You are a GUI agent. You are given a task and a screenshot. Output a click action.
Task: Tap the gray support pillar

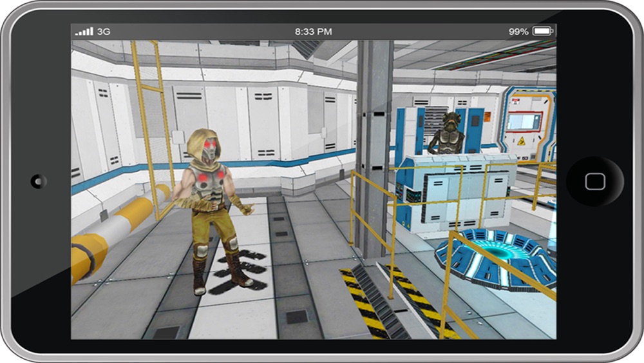[374, 148]
